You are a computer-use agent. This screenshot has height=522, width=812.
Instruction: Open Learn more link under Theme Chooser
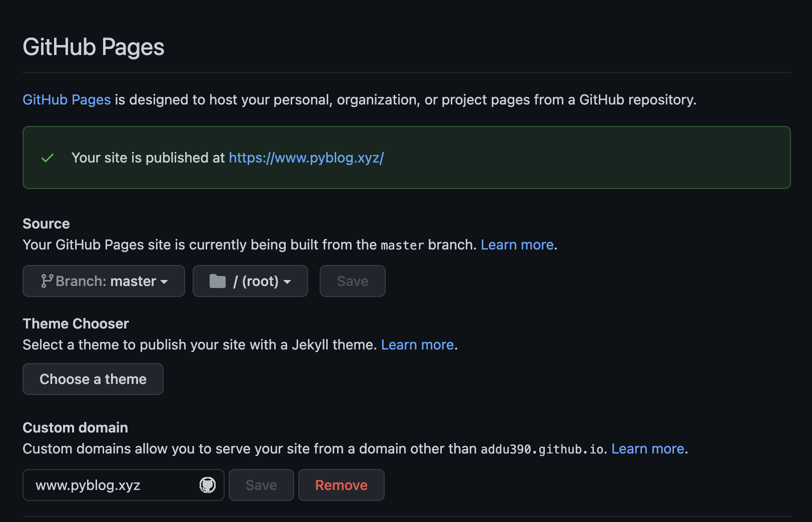click(x=418, y=345)
